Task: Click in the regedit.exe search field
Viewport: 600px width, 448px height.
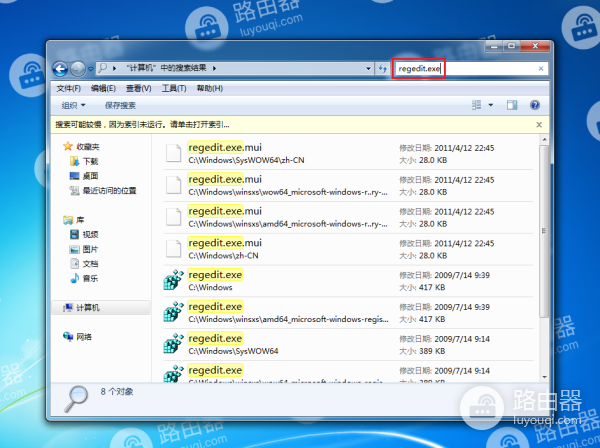Action: (x=419, y=68)
